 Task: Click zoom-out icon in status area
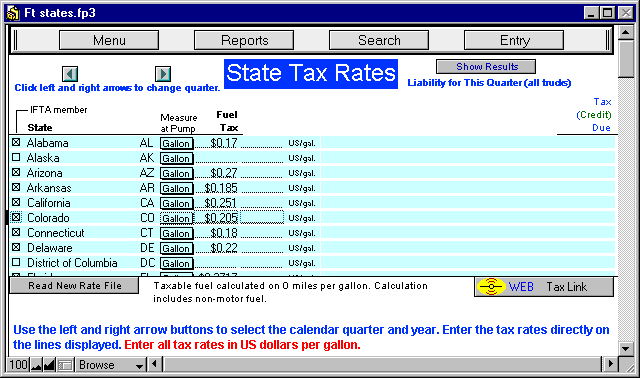(36, 365)
